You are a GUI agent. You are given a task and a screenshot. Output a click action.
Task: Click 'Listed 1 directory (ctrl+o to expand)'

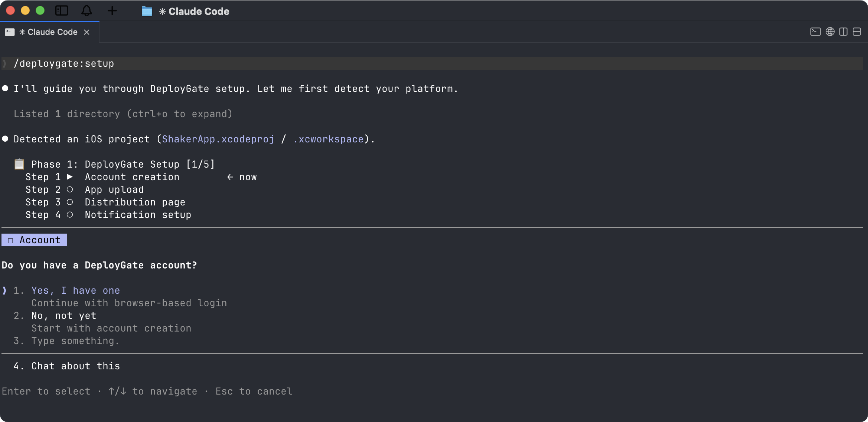click(x=123, y=114)
